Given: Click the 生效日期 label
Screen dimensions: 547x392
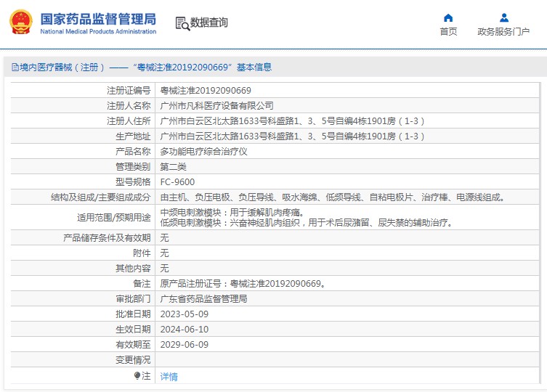Looking at the screenshot, I should point(133,330).
